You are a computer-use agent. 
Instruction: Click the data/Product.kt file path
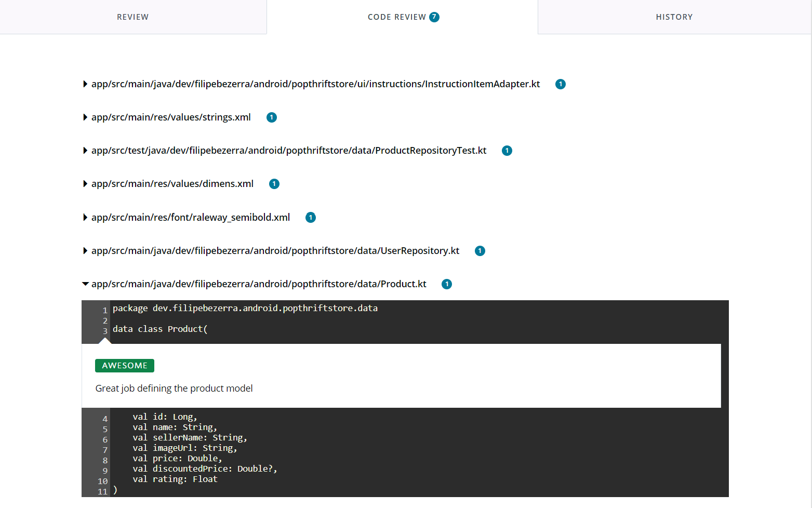(x=259, y=284)
